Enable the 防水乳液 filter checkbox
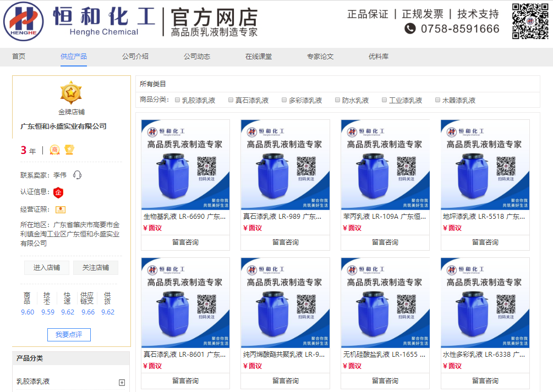The image size is (553, 392). click(x=337, y=100)
